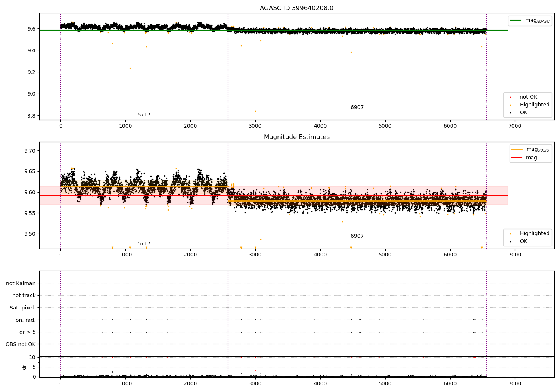
Task: Click the 5717 obsid label in top plot
Action: tap(144, 115)
